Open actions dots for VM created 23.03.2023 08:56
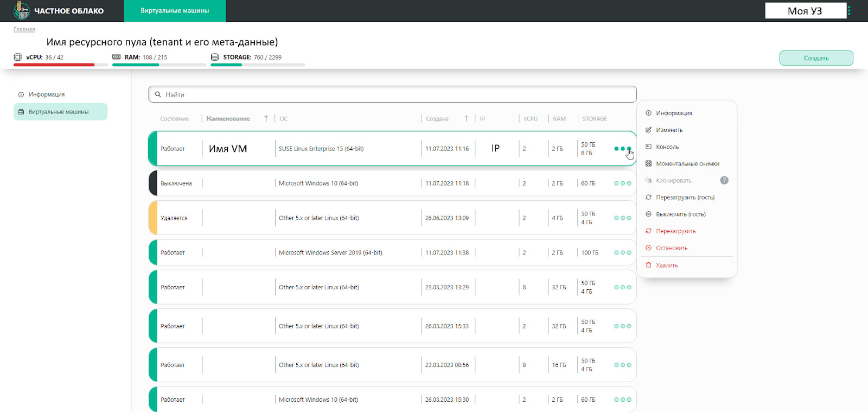Screen dimensions: 868x412 (623, 365)
